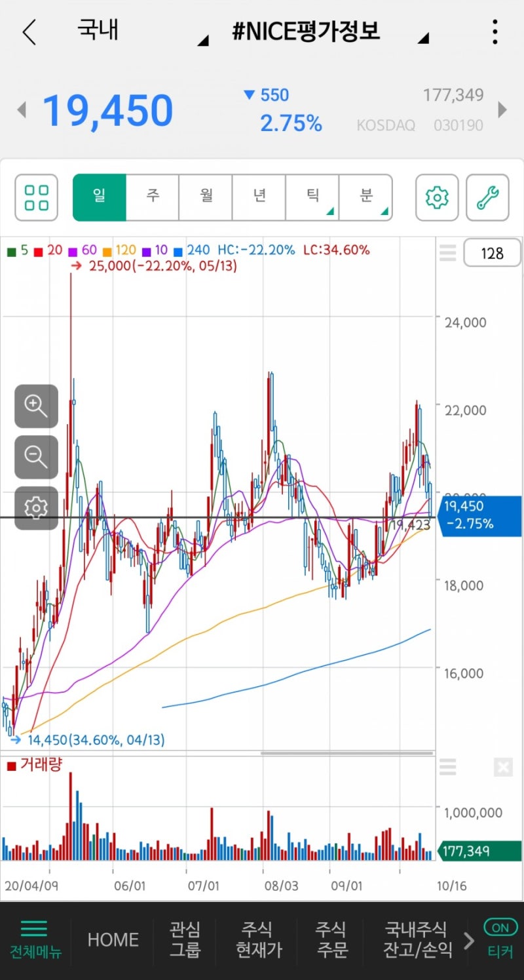Open the chart overlay gear settings
524x980 pixels.
36,508
